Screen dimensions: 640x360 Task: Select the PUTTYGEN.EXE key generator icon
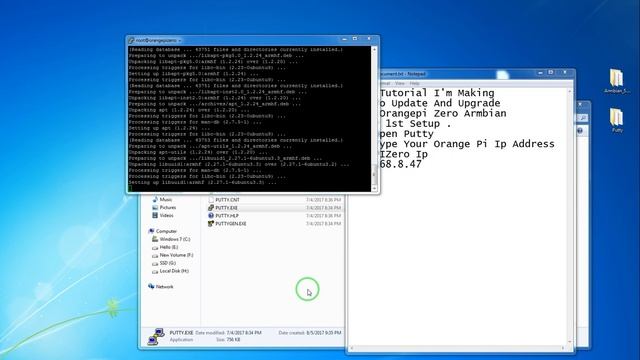click(211, 224)
